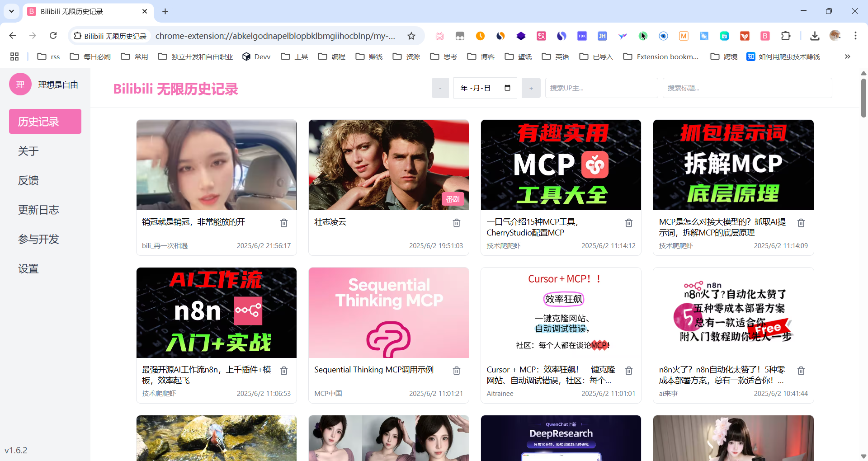868x461 pixels.
Task: Reload the current page
Action: (53, 36)
